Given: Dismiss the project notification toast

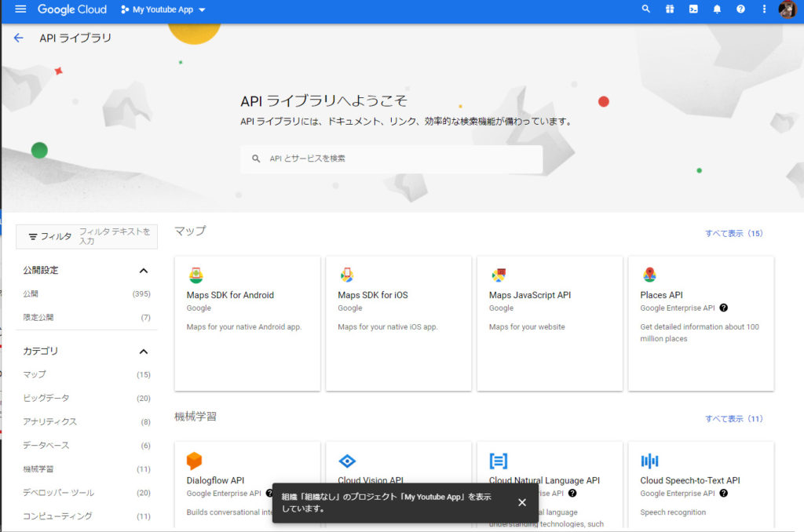Looking at the screenshot, I should click(x=522, y=502).
